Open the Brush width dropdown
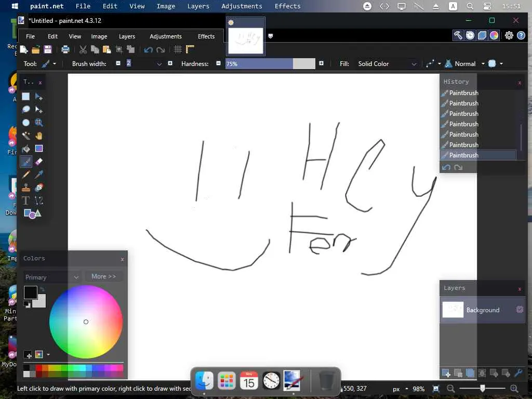The width and height of the screenshot is (532, 399). click(159, 64)
